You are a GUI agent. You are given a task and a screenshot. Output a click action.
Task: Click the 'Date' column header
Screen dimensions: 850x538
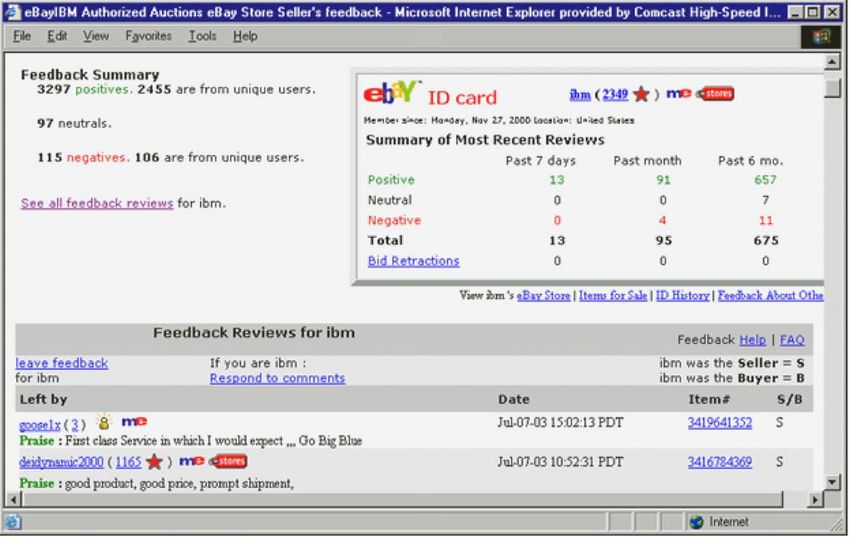click(513, 400)
